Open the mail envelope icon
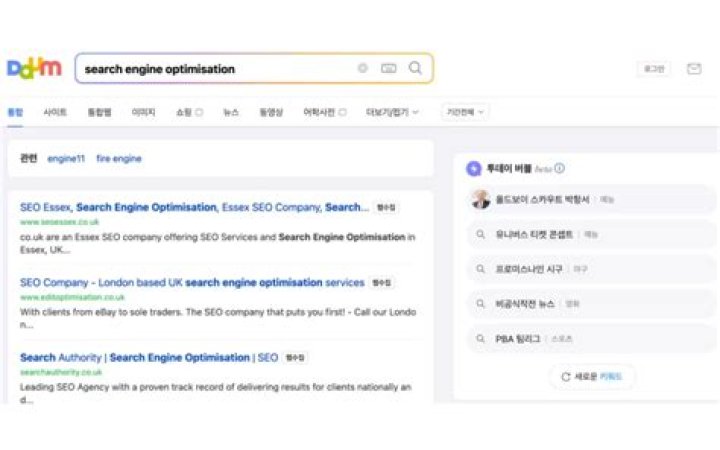This screenshot has width=720, height=450. pyautogui.click(x=694, y=69)
